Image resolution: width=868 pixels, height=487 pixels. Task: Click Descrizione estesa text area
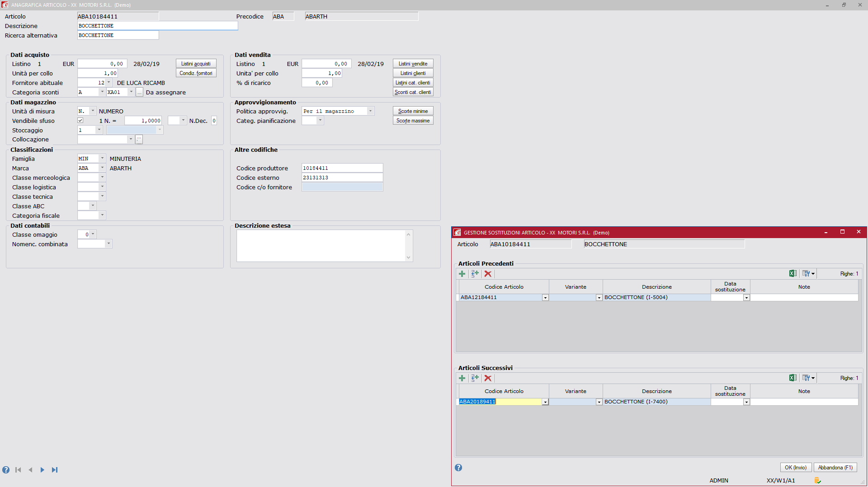[x=321, y=246]
